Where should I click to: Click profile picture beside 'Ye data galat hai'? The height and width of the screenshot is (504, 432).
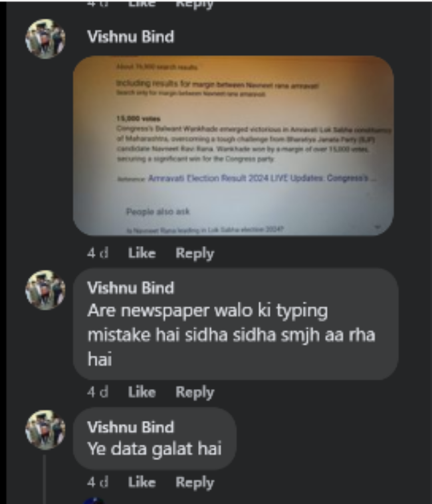pyautogui.click(x=45, y=430)
